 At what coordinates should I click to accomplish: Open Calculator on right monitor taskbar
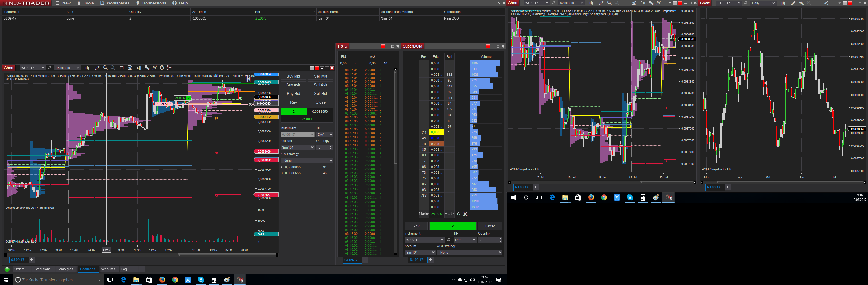(643, 197)
